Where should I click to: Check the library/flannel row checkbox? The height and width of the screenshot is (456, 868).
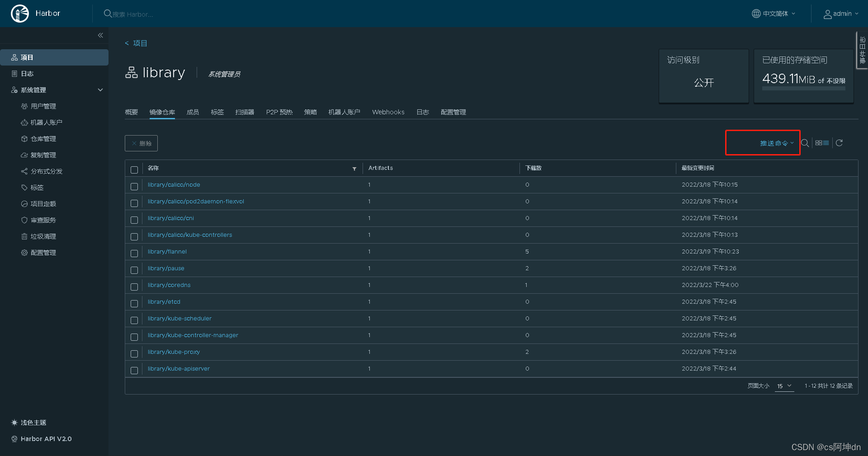click(134, 254)
